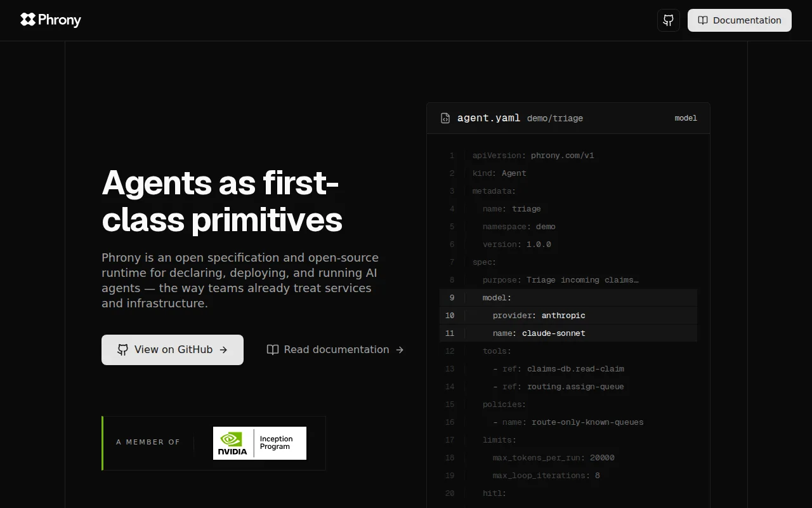The image size is (812, 508).
Task: Click the 'name: route-only-known-queues' line
Action: click(x=568, y=422)
